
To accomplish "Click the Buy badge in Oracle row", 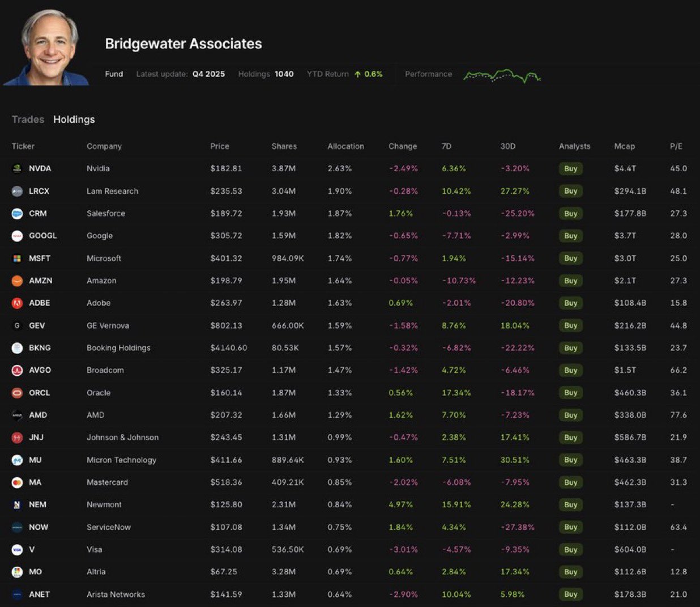I will click(571, 393).
